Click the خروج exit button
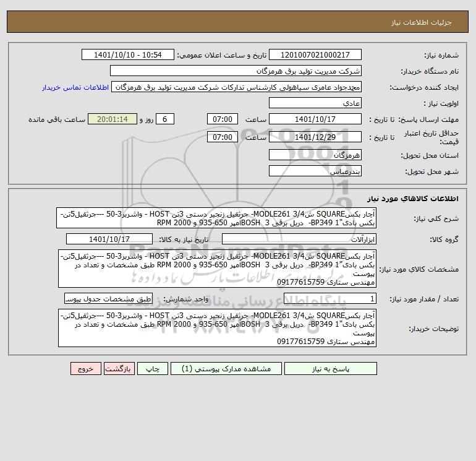476x461 pixels. click(x=85, y=369)
